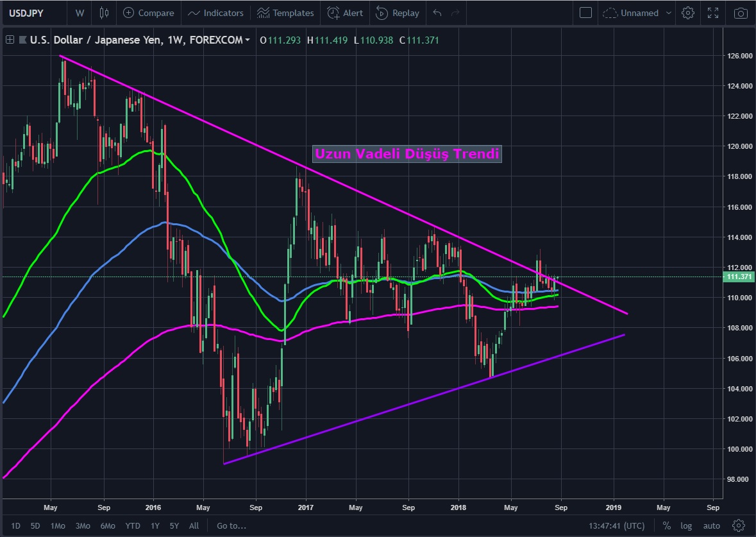Click the Compare symbol button
Viewport: 756px width, 537px height.
pos(148,13)
